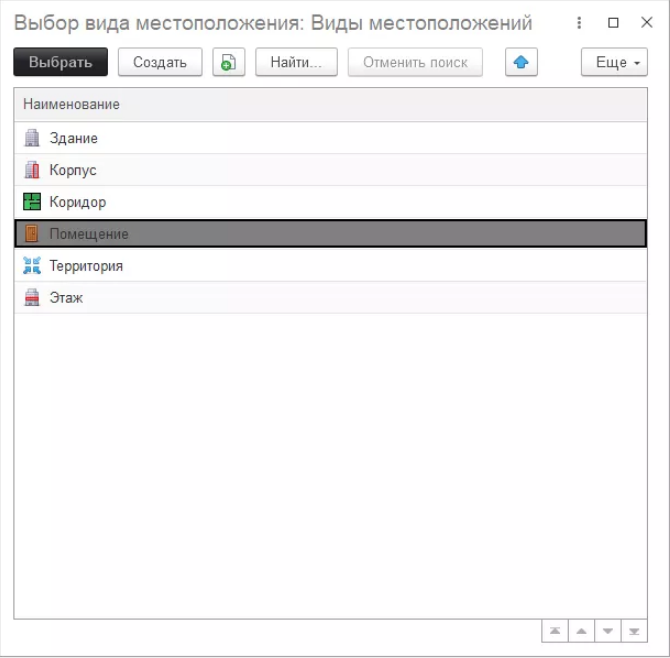Click the green Коридор floor-plan icon

coord(32,202)
